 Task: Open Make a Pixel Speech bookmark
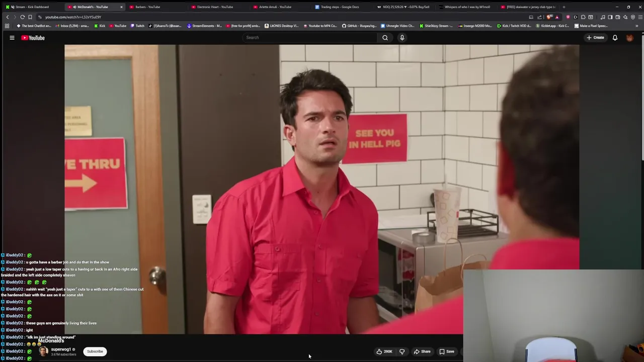(x=592, y=26)
